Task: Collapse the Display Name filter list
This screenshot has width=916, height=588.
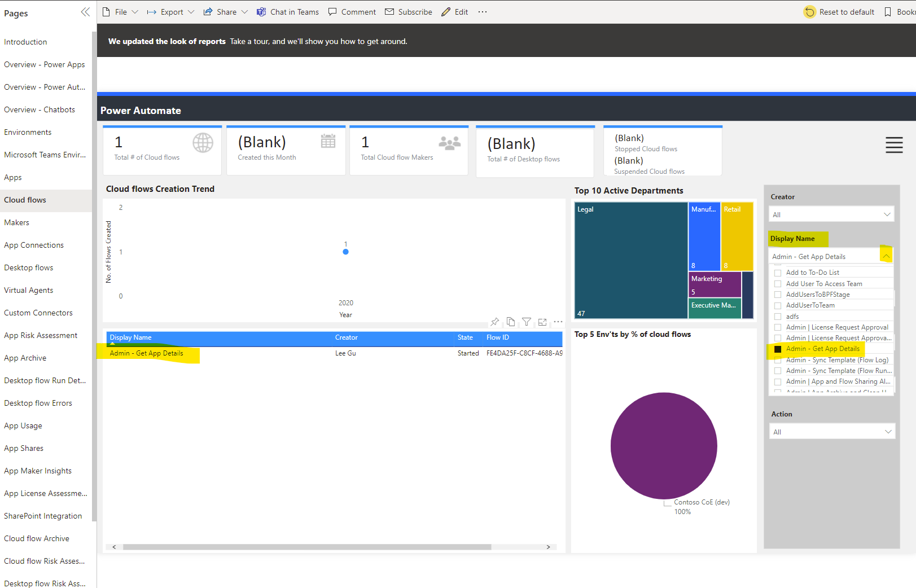Action: (886, 254)
